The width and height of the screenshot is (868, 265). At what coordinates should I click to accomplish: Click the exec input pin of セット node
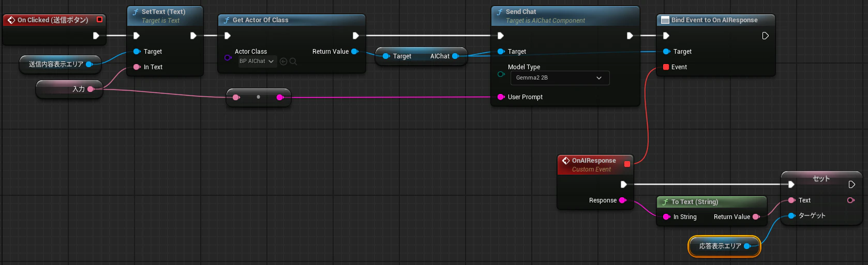791,184
